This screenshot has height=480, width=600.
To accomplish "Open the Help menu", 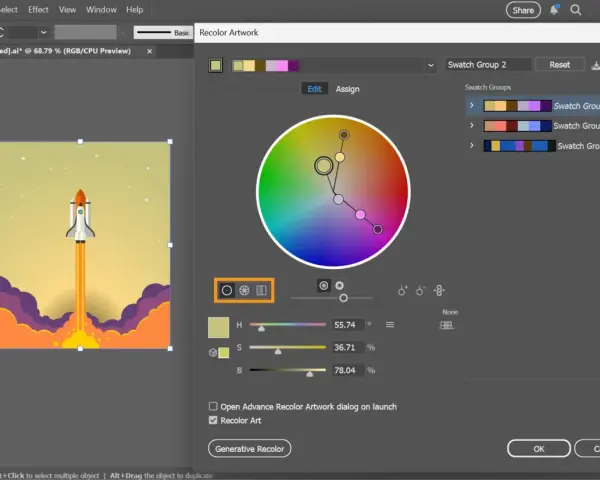I will tap(135, 10).
